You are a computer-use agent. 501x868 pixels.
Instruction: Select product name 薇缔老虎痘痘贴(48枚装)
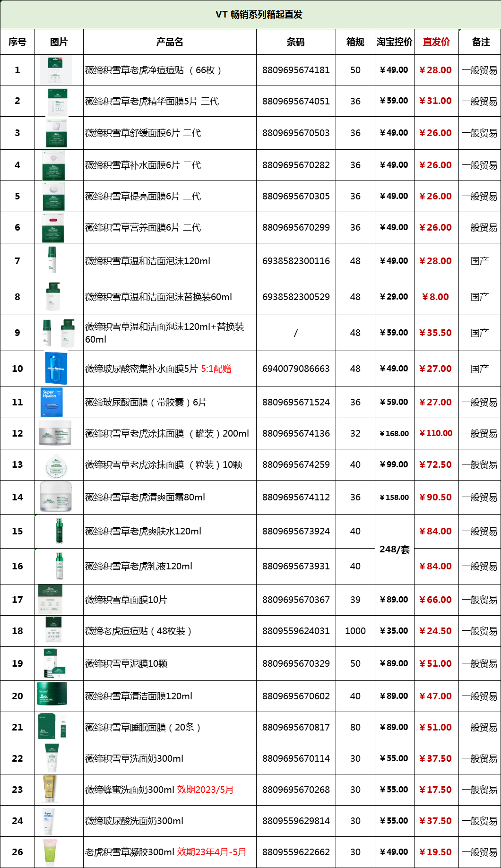[138, 631]
